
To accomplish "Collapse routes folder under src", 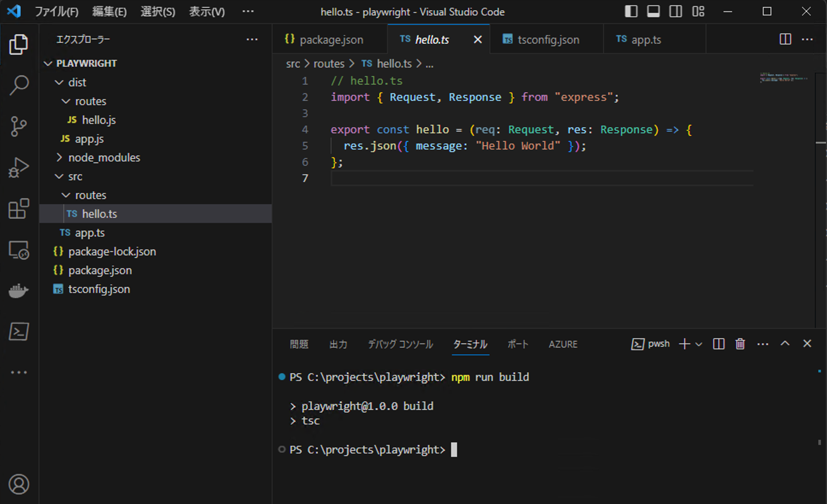I will [x=155, y=195].
